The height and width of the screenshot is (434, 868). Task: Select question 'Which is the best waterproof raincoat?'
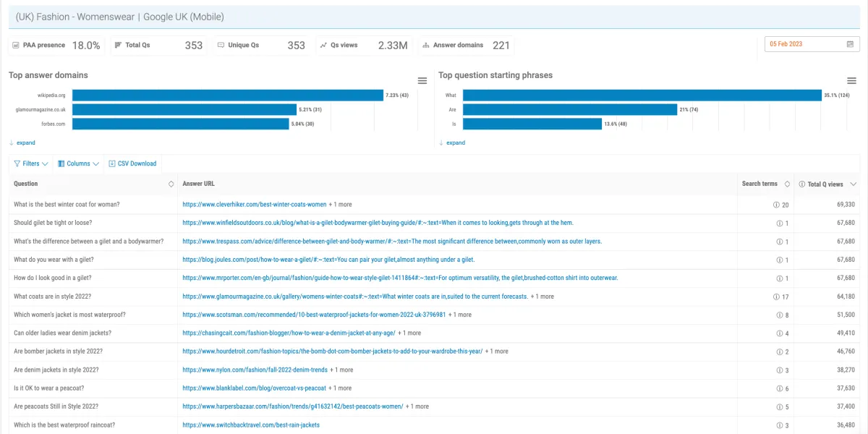pyautogui.click(x=64, y=425)
